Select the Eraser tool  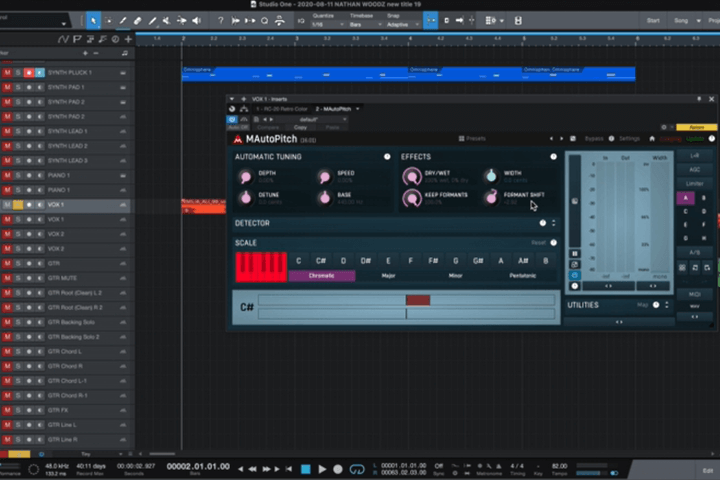tap(137, 21)
